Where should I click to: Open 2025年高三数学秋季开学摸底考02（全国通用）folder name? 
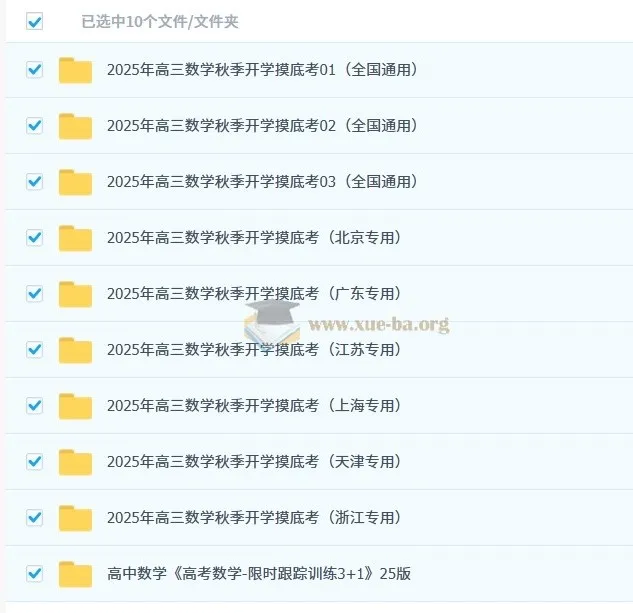pyautogui.click(x=262, y=126)
